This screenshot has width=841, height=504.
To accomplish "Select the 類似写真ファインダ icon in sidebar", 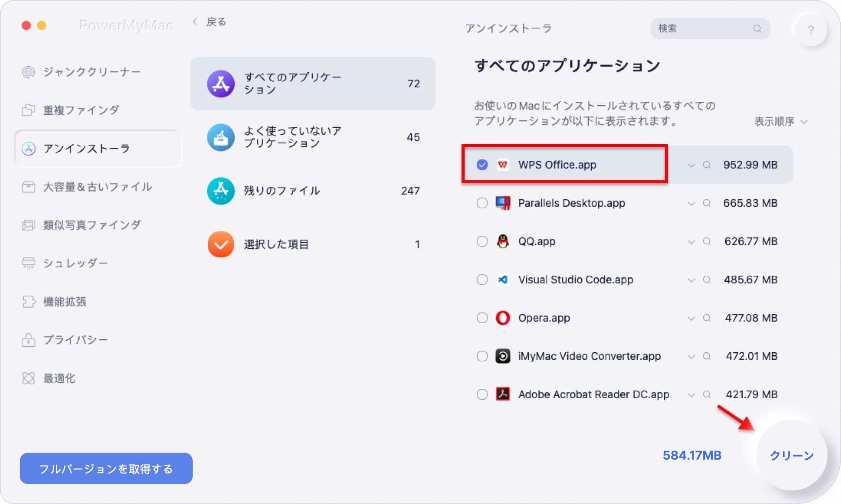I will [28, 225].
